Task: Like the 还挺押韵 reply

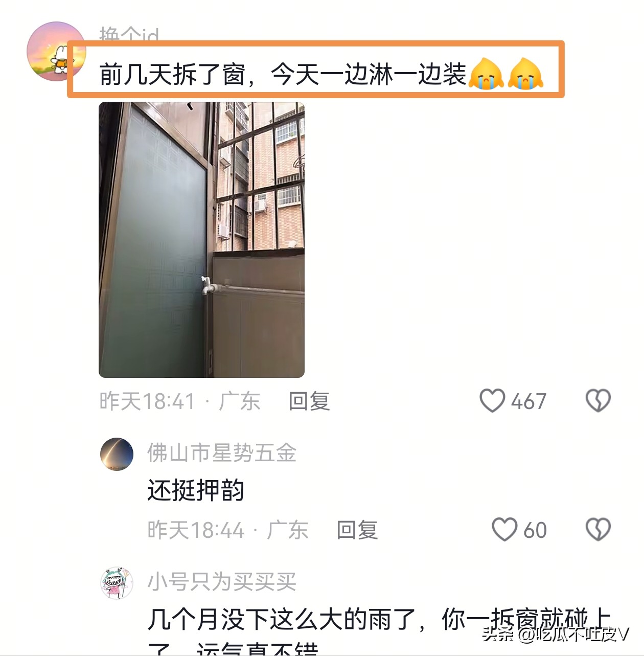Action: (x=504, y=529)
